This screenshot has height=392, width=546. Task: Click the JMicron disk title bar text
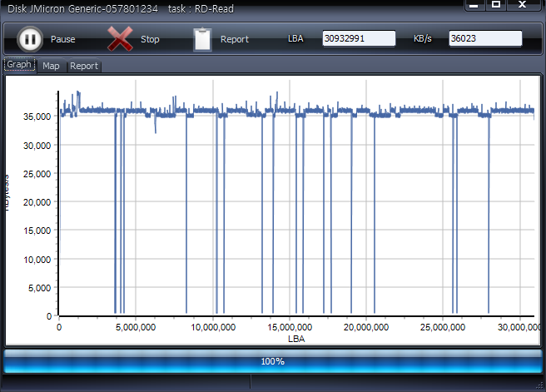point(121,8)
